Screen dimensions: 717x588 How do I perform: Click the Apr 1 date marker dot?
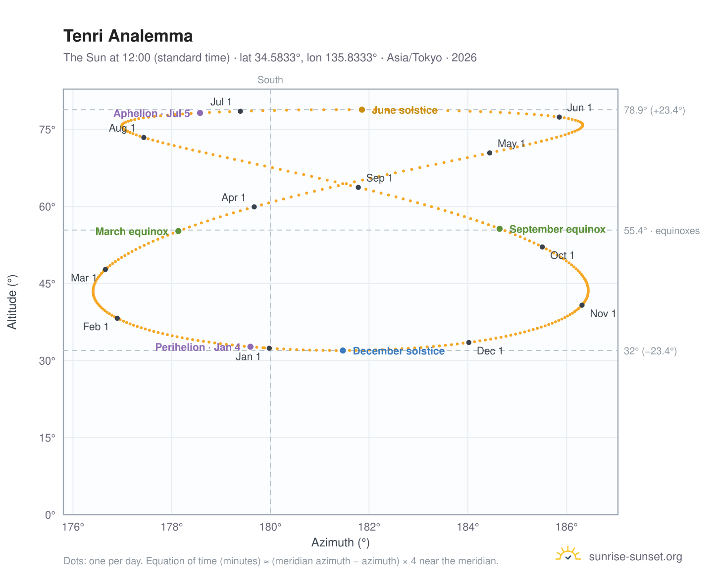[254, 207]
